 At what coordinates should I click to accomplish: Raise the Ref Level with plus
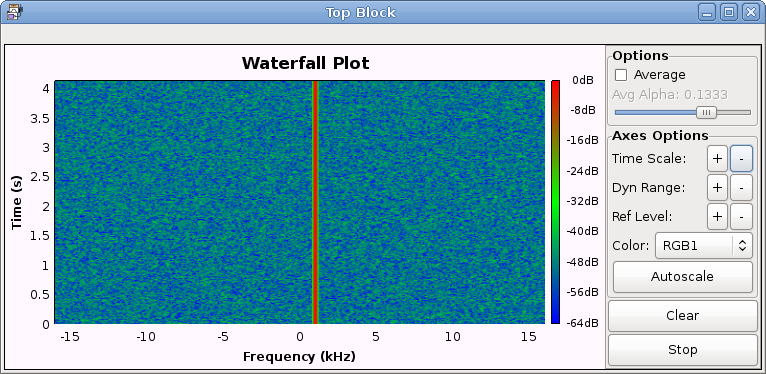point(717,217)
